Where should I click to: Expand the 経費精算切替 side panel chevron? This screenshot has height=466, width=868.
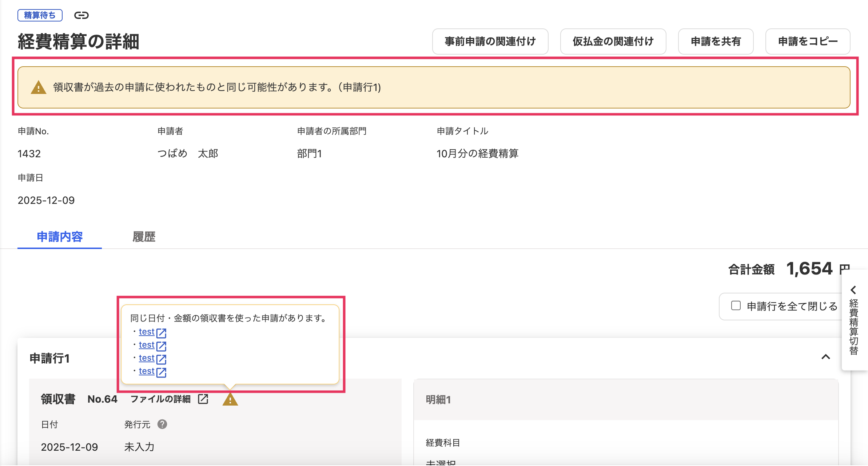(853, 290)
